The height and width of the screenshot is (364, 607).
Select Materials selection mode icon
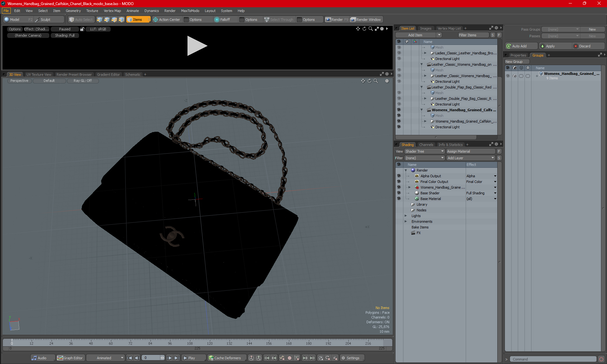tap(121, 20)
